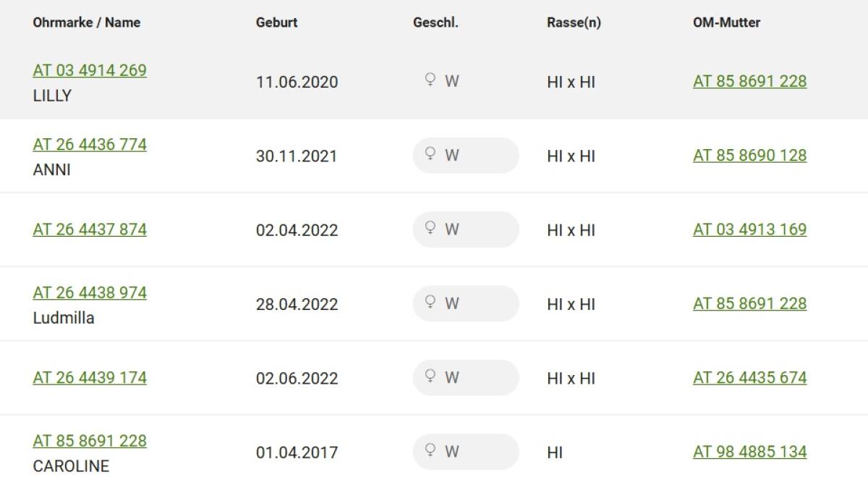Click the female symbol in CAROLINE's row

coord(430,450)
